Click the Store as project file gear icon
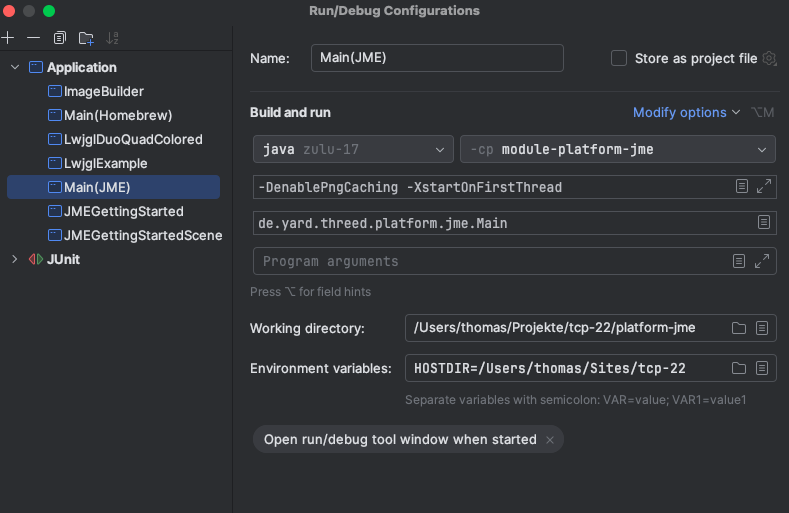Screen dimensions: 789x513 coord(769,59)
